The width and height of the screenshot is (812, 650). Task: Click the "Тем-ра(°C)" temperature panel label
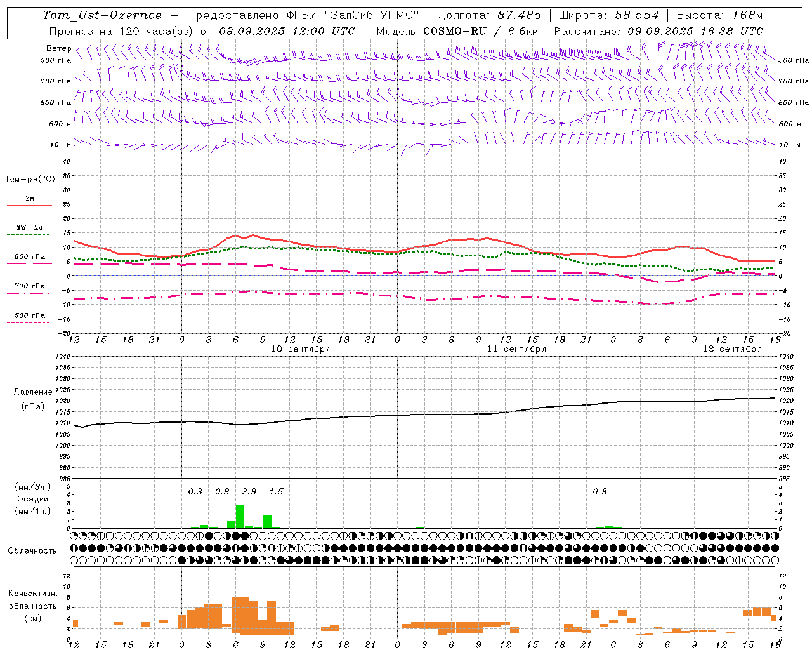30,180
